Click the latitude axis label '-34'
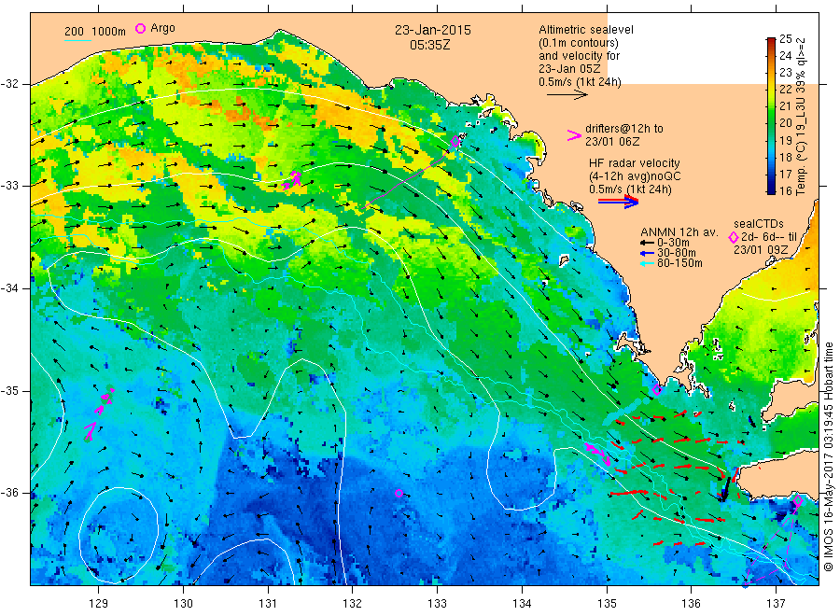Screen dimensions: 840x616 coord(10,288)
